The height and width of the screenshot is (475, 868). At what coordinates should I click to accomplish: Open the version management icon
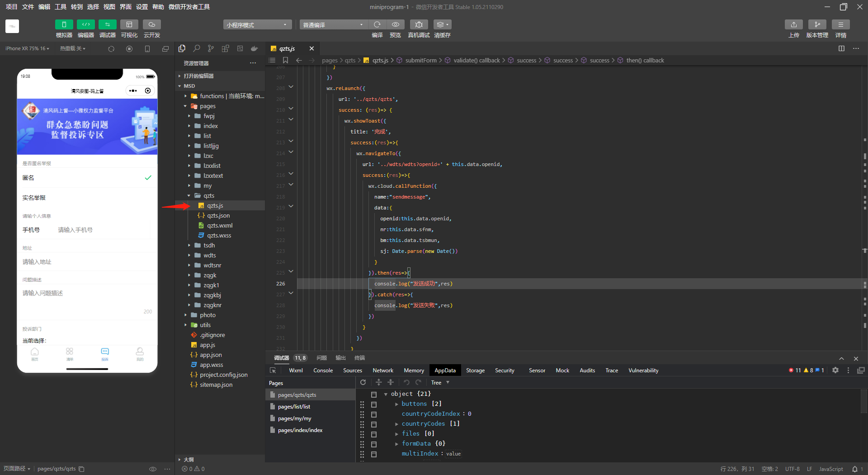coord(817,24)
